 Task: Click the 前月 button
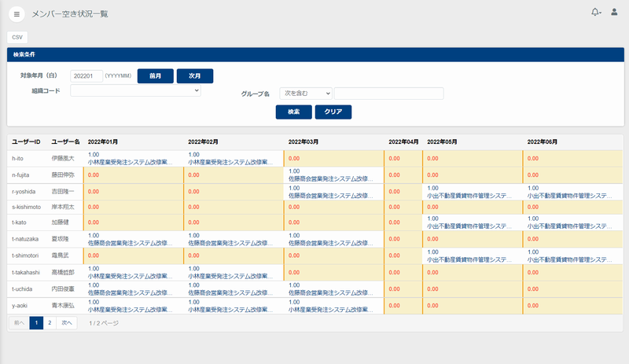[155, 75]
